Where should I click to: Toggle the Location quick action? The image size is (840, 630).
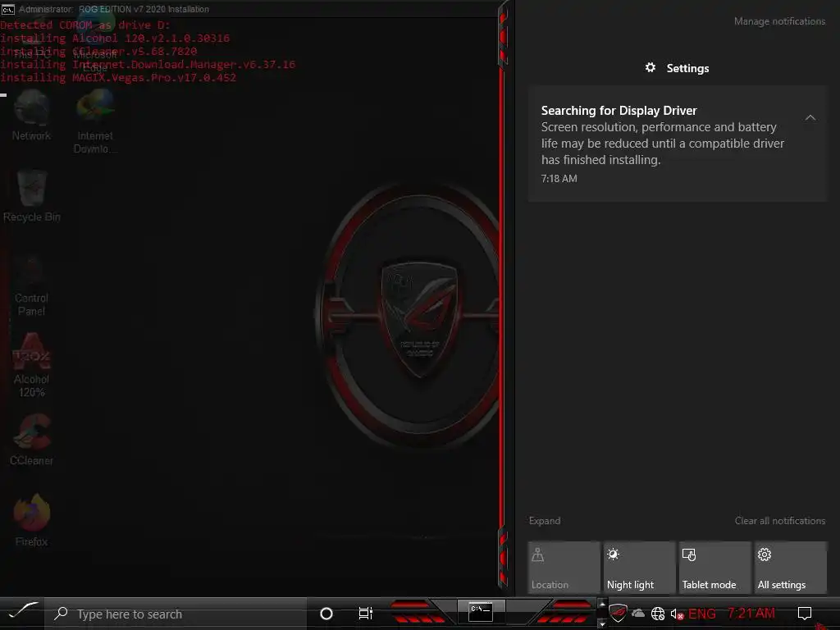click(x=564, y=568)
